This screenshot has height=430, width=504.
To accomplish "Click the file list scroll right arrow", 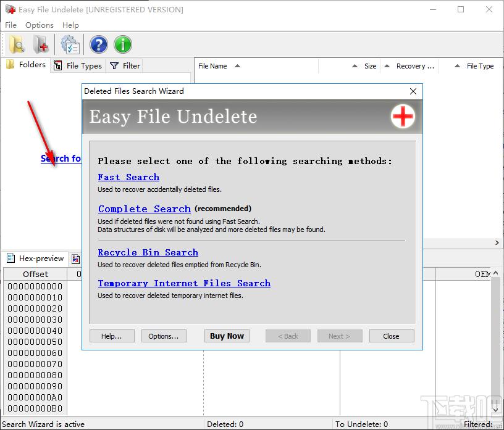I will pos(497,243).
